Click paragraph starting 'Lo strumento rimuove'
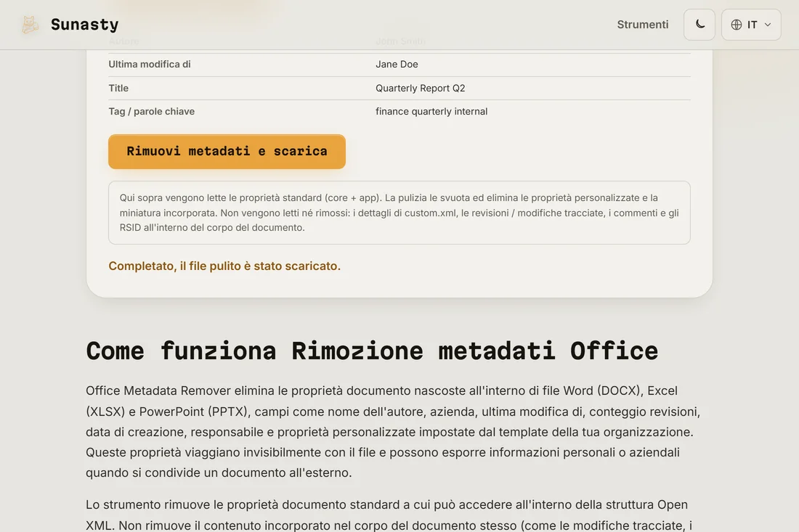The height and width of the screenshot is (532, 799). point(389,515)
